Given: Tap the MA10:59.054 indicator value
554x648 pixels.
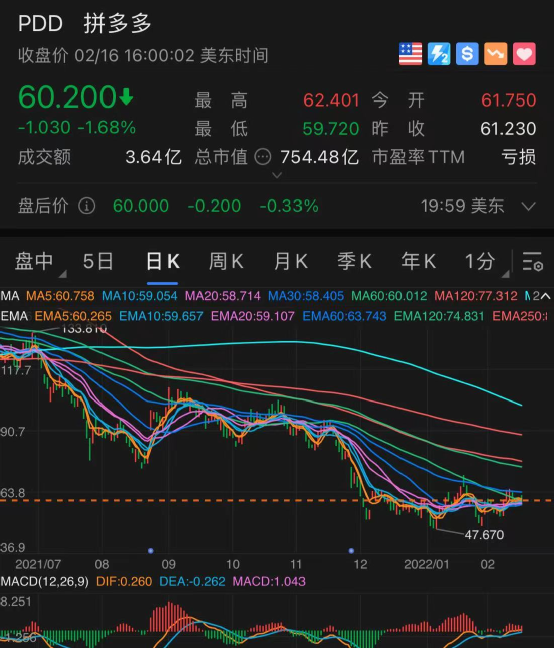Looking at the screenshot, I should 140,296.
